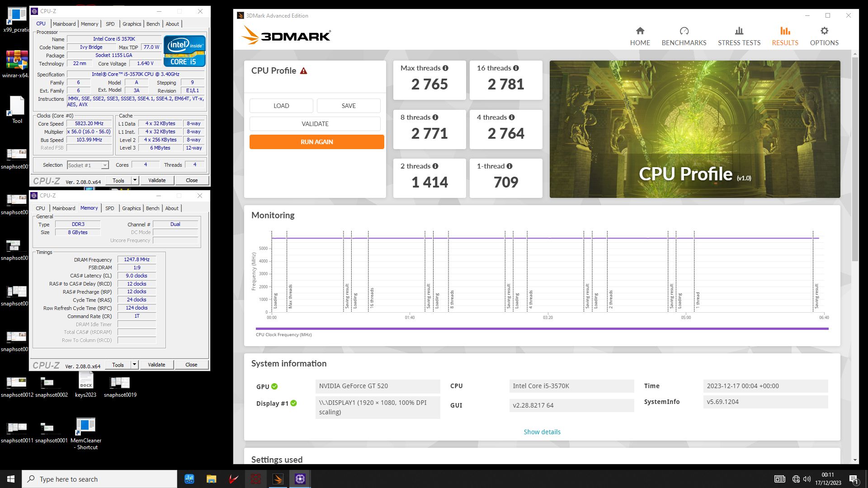
Task: Show info for Max threads score
Action: (x=445, y=68)
